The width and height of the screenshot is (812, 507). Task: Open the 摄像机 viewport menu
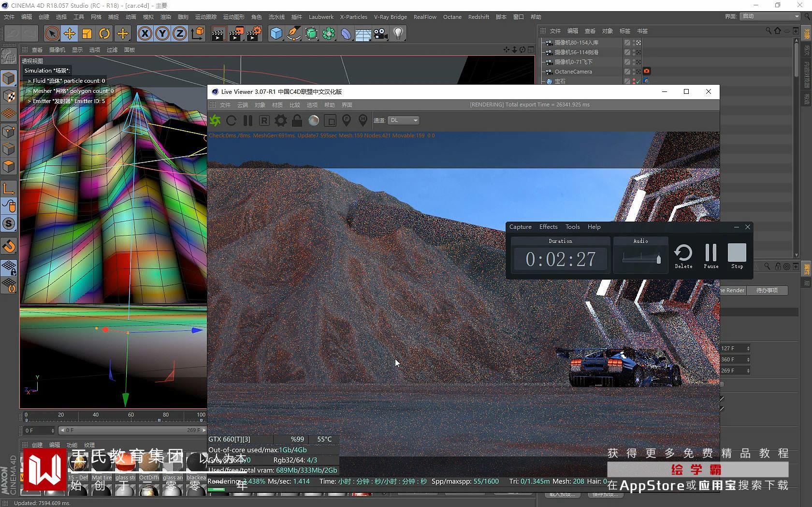tap(57, 50)
